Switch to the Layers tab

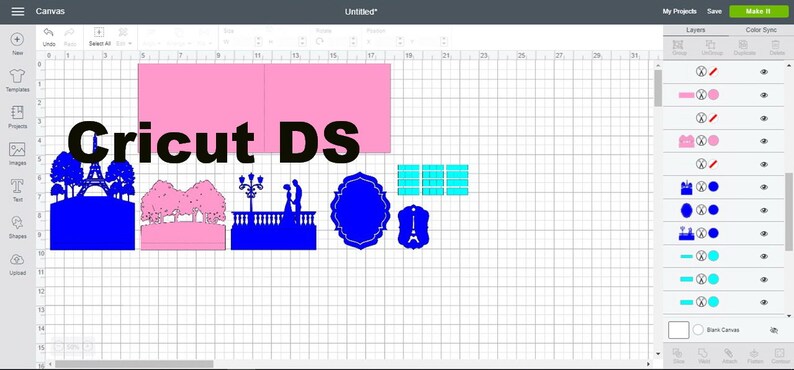click(x=696, y=30)
